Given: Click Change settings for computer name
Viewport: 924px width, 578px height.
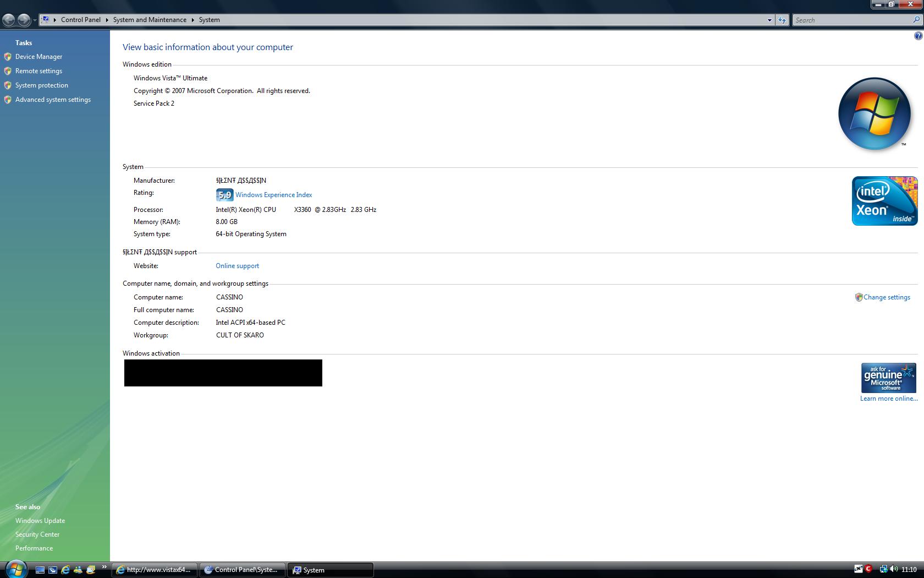Looking at the screenshot, I should coord(886,297).
